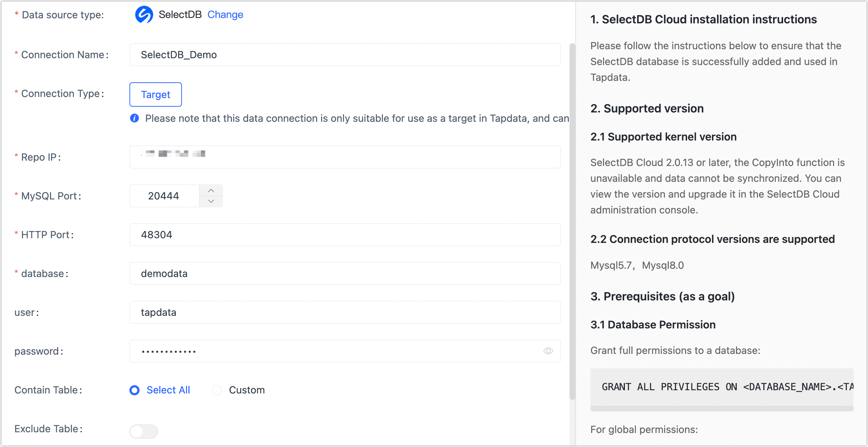
Task: Click the Repo IP field
Action: coord(344,157)
